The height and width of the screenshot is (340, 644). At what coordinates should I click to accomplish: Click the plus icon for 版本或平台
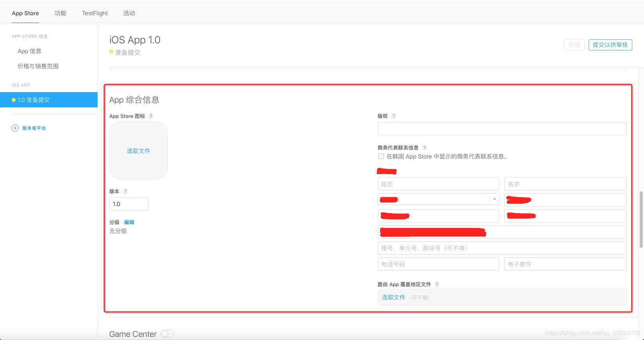tap(15, 128)
